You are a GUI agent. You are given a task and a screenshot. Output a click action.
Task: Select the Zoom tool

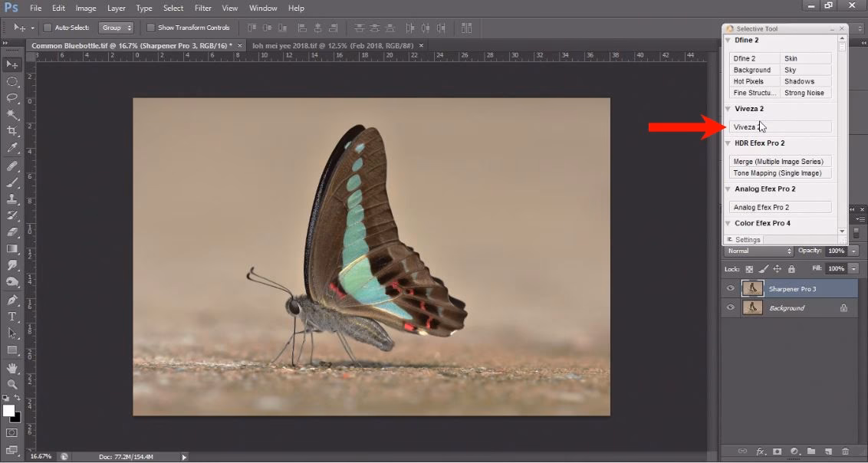pos(11,384)
